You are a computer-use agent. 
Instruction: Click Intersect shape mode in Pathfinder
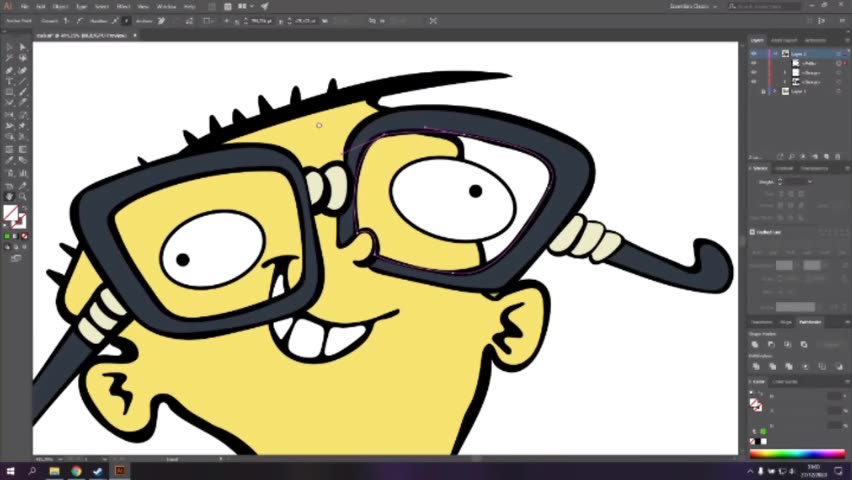787,344
